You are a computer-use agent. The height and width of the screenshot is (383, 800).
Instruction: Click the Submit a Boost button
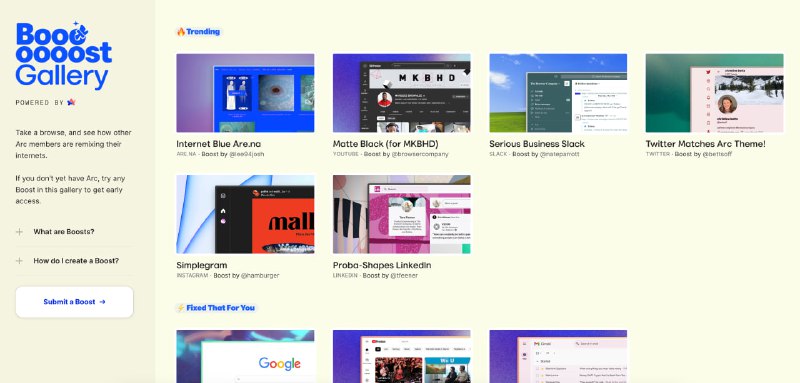[x=74, y=302]
